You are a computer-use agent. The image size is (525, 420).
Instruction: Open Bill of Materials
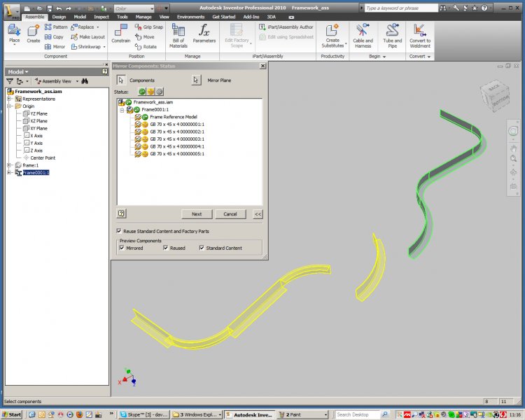(x=178, y=36)
